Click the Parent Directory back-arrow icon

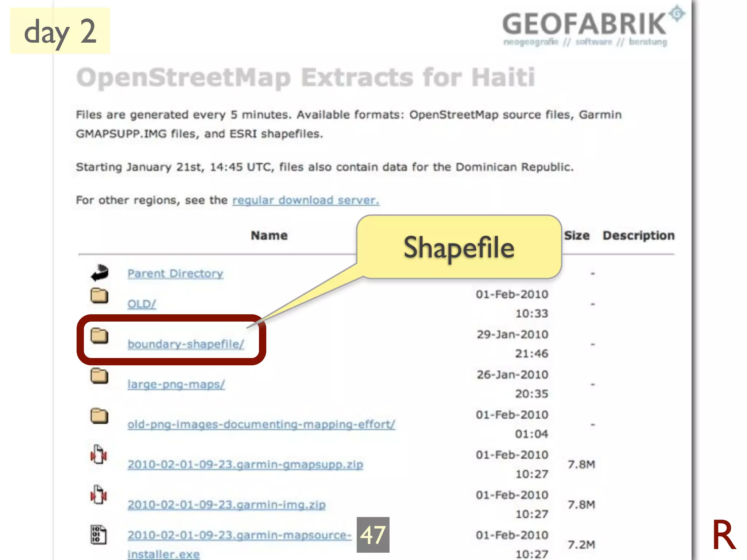coord(100,273)
